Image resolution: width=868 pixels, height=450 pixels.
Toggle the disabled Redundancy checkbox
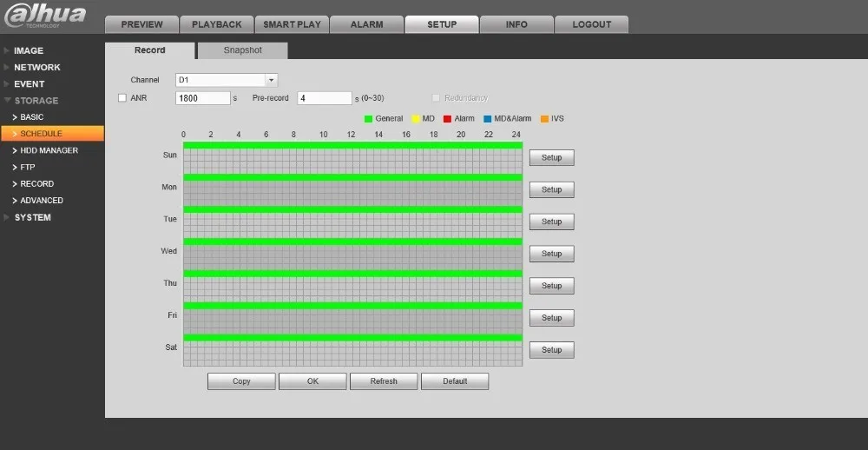436,98
